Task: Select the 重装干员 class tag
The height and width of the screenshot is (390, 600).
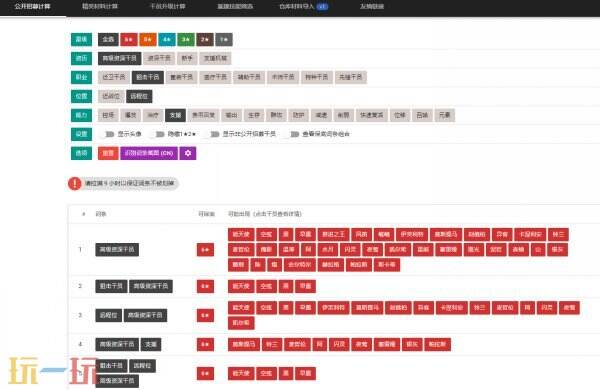Action: tap(181, 77)
